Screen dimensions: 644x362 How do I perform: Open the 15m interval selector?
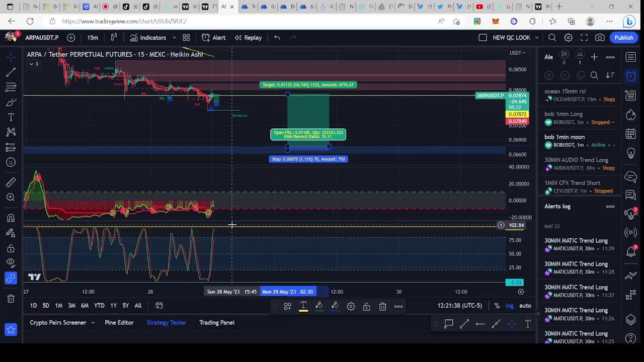(x=93, y=38)
